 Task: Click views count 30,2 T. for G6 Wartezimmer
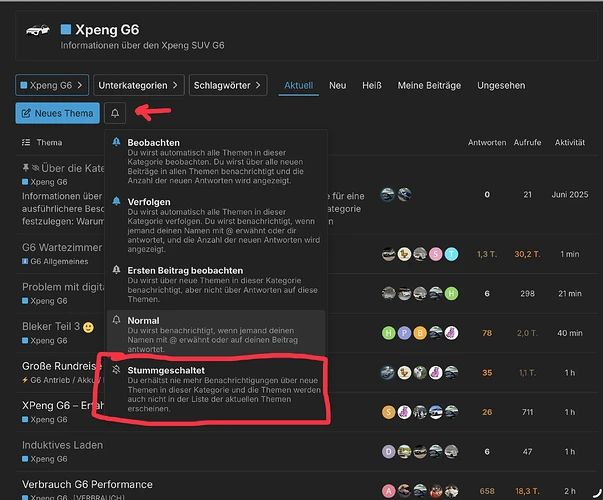coord(527,254)
